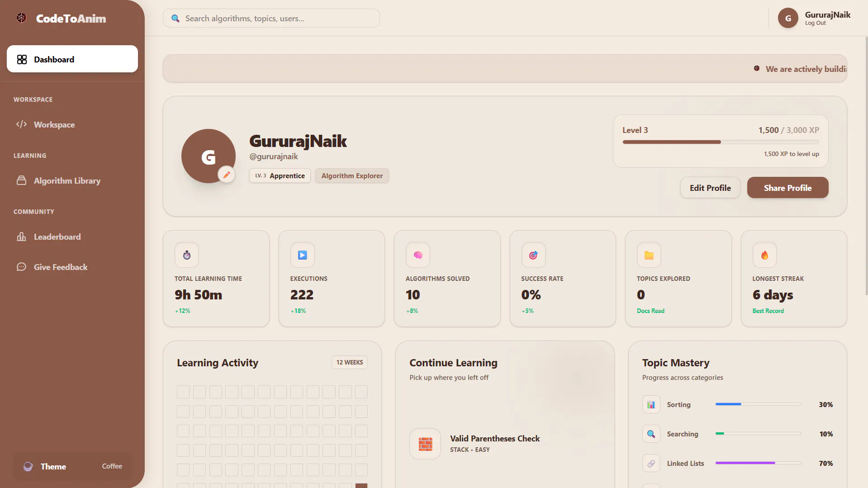Click the Linked Lists chain icon
This screenshot has height=488, width=868.
[x=651, y=463]
